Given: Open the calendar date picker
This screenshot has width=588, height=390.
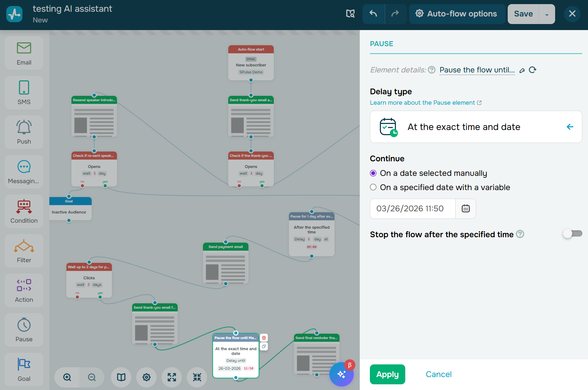Looking at the screenshot, I should [466, 209].
